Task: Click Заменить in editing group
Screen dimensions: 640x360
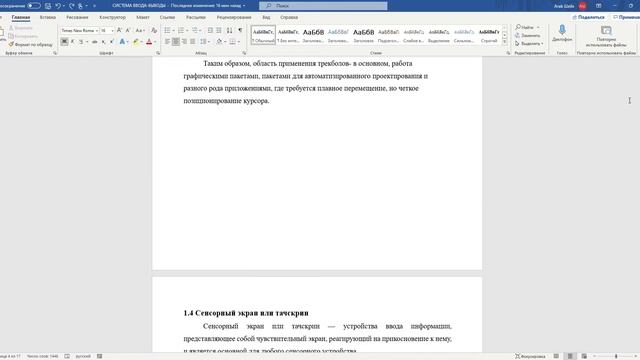Action: click(x=527, y=36)
